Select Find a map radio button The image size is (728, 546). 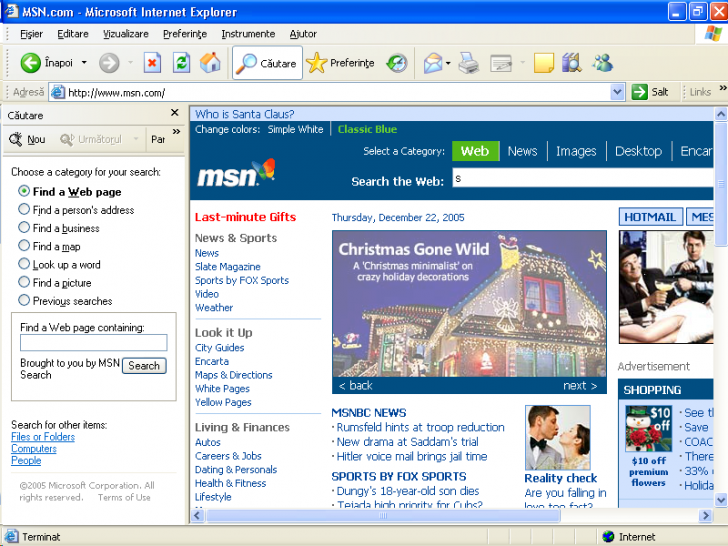click(x=24, y=245)
